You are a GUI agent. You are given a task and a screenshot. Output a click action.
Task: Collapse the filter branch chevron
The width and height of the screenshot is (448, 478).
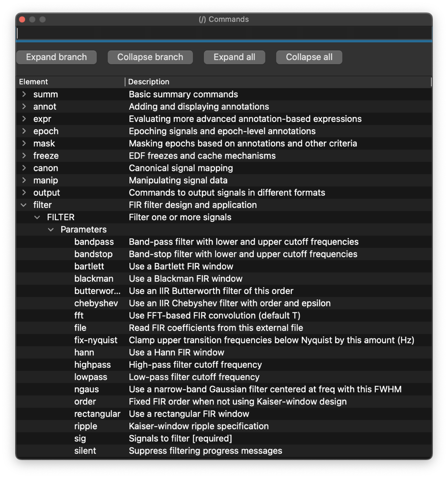(x=24, y=205)
